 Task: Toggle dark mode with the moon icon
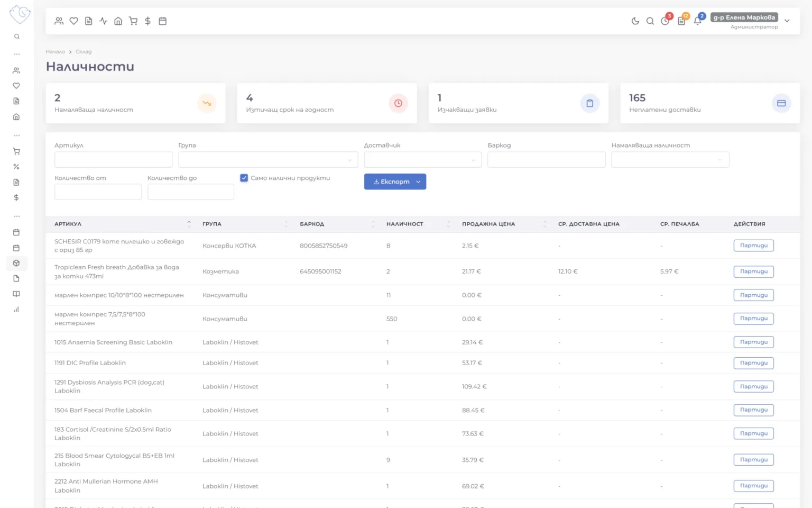[x=635, y=21]
